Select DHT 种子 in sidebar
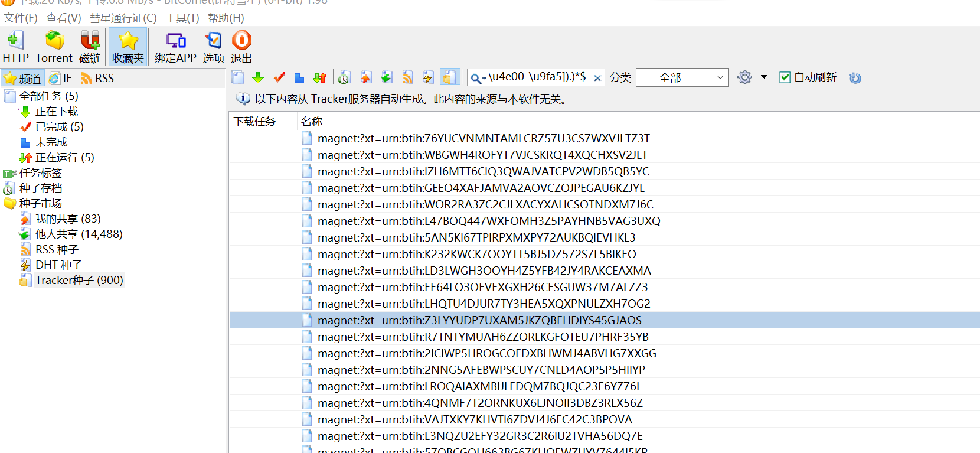 click(58, 265)
